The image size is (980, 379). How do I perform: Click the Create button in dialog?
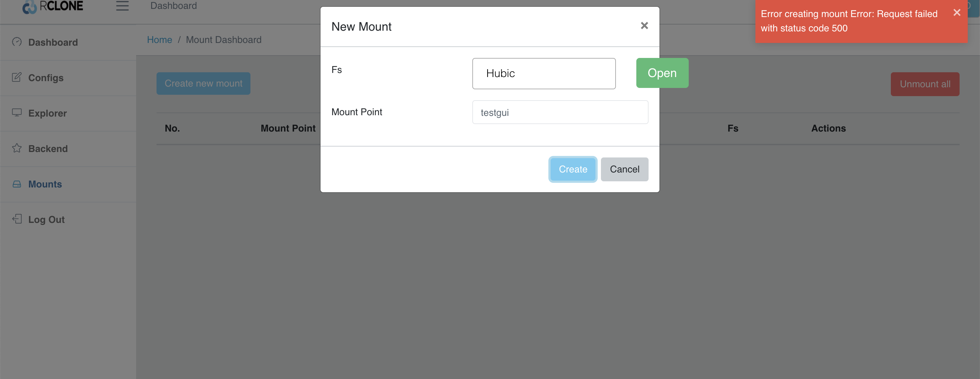coord(573,168)
